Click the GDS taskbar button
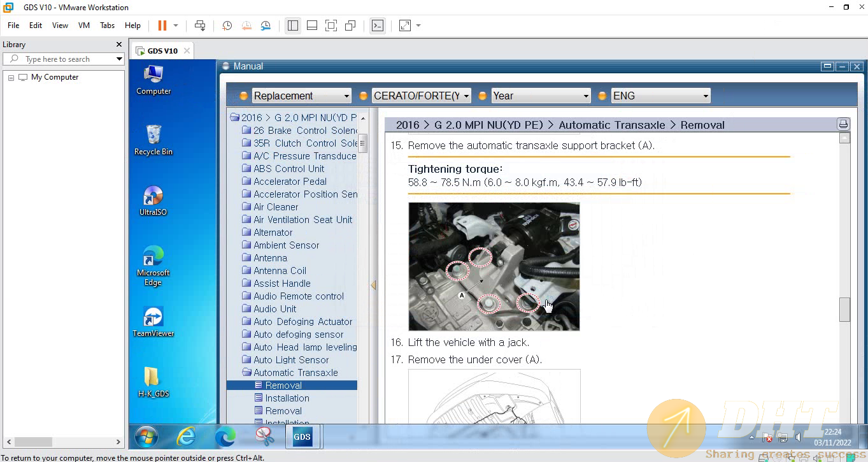Screen dimensions: 868x462 [x=302, y=437]
